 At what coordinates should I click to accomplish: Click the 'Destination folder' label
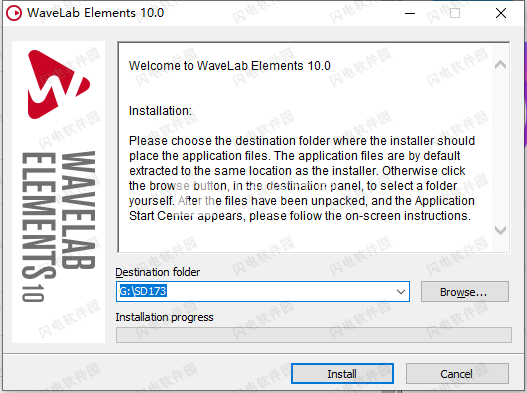click(x=158, y=272)
